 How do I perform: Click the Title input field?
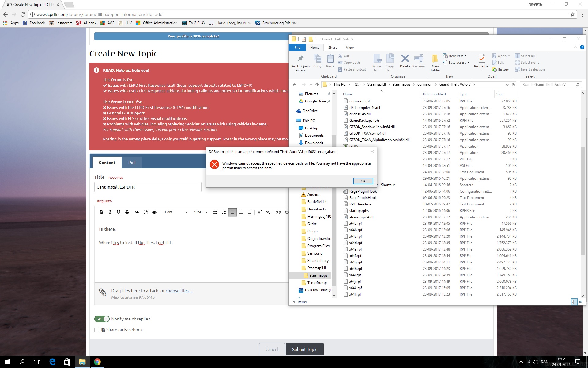[148, 187]
